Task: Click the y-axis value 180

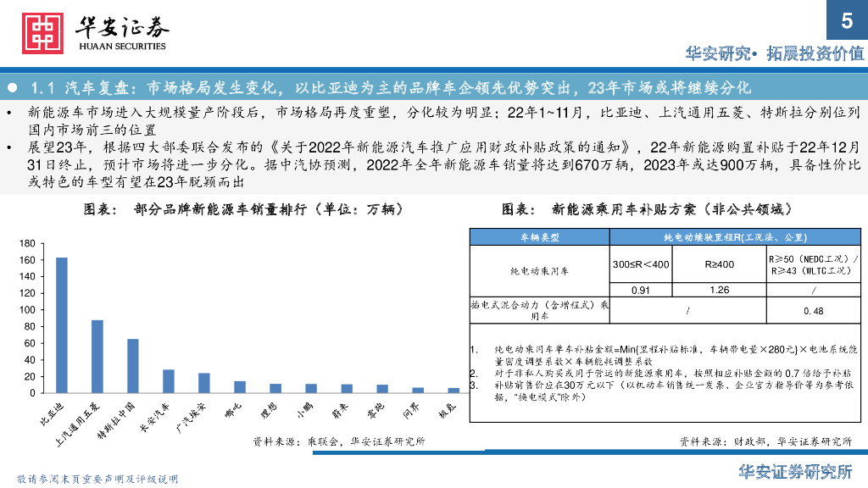Action: click(27, 243)
